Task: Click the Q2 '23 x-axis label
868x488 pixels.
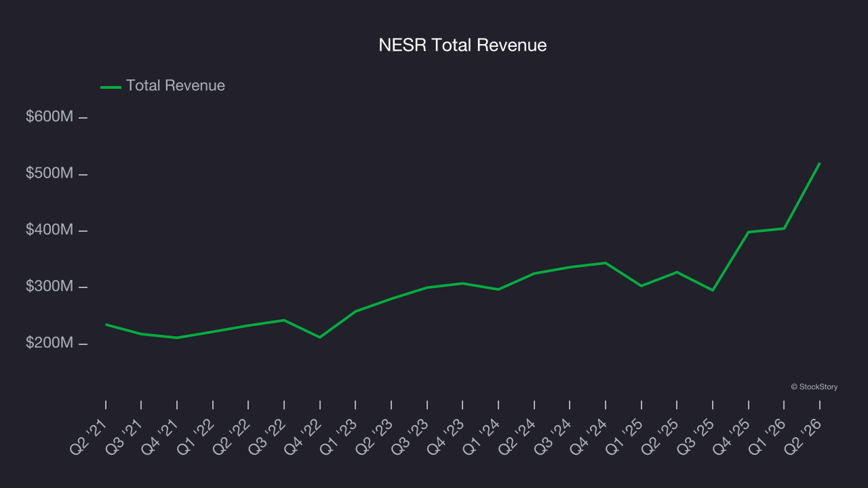Action: 376,436
